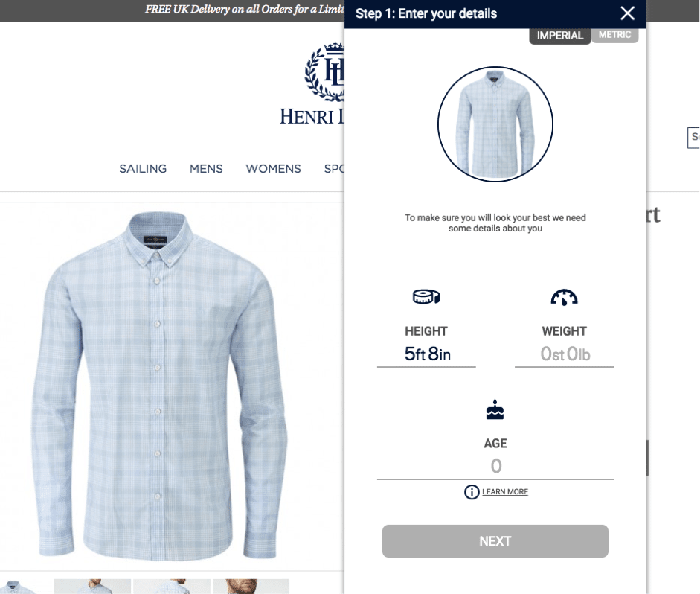Open the Womens menu
This screenshot has width=700, height=594.
pos(273,169)
